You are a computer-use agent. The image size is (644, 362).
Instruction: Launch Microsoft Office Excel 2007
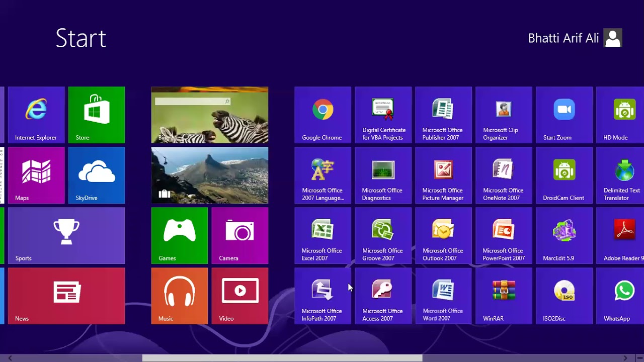point(323,236)
